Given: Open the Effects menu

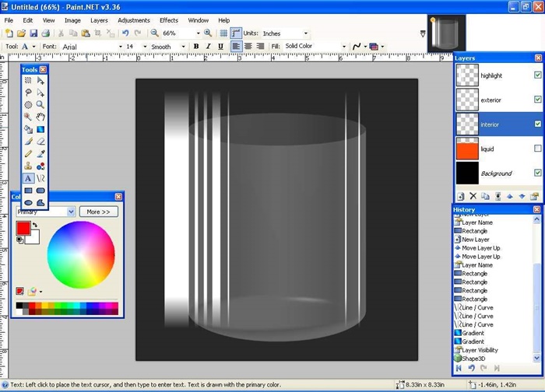Looking at the screenshot, I should pos(169,20).
